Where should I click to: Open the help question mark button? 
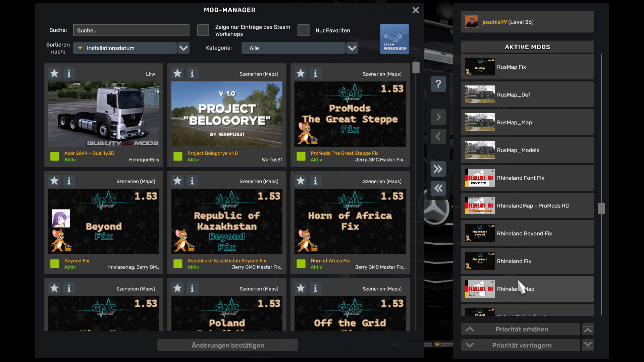click(438, 84)
